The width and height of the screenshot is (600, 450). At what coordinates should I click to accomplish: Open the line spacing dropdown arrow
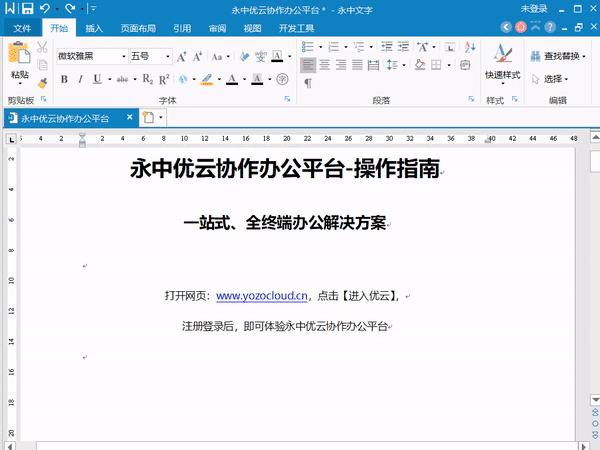coord(404,65)
